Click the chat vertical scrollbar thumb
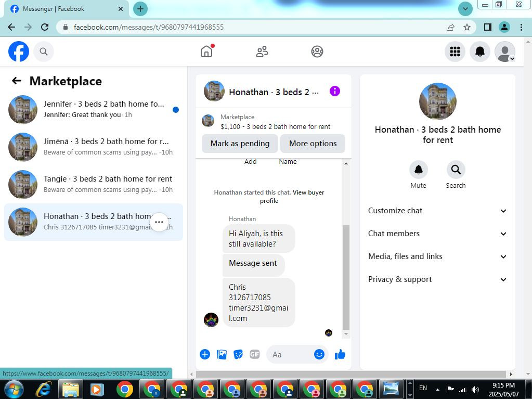 point(346,277)
